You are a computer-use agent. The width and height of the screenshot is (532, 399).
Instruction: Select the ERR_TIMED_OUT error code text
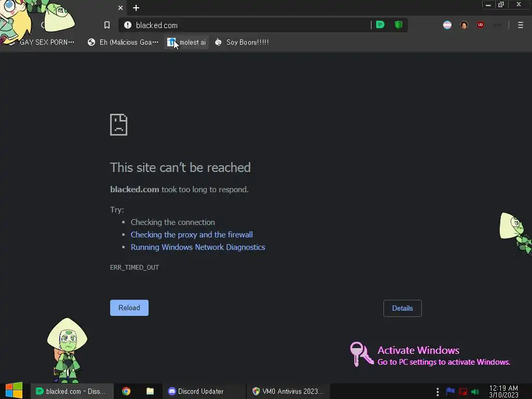[x=135, y=268]
